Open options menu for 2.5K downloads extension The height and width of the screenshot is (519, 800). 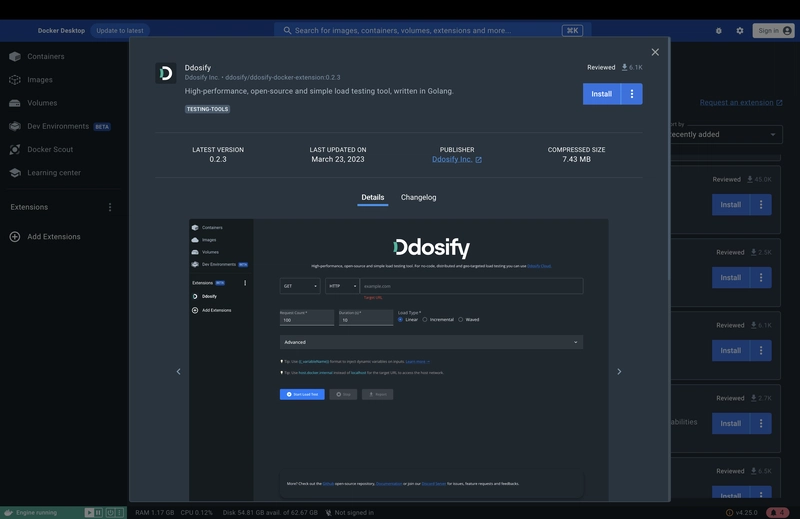coord(761,278)
